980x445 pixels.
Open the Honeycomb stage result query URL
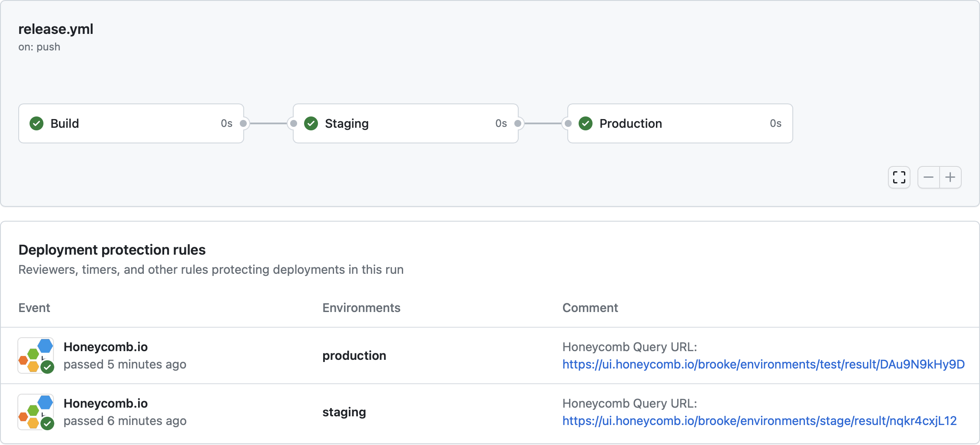coord(759,421)
